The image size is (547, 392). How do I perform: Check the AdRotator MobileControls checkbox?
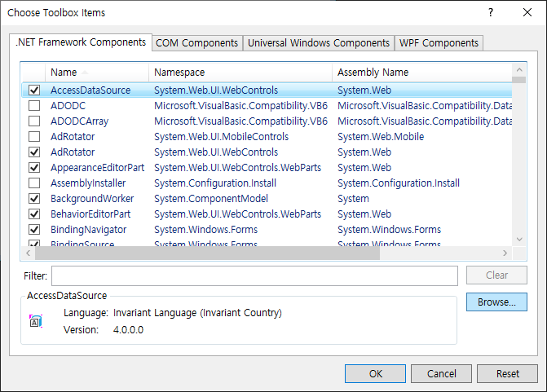click(34, 136)
